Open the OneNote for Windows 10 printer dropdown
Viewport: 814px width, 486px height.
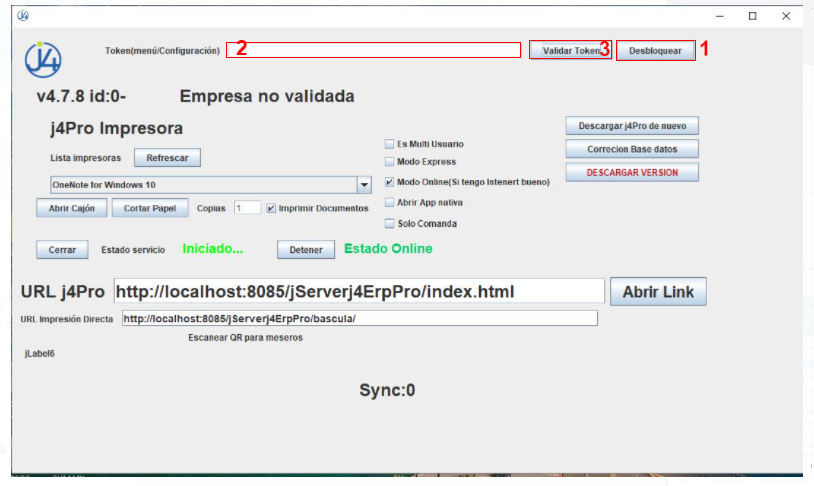[210, 185]
